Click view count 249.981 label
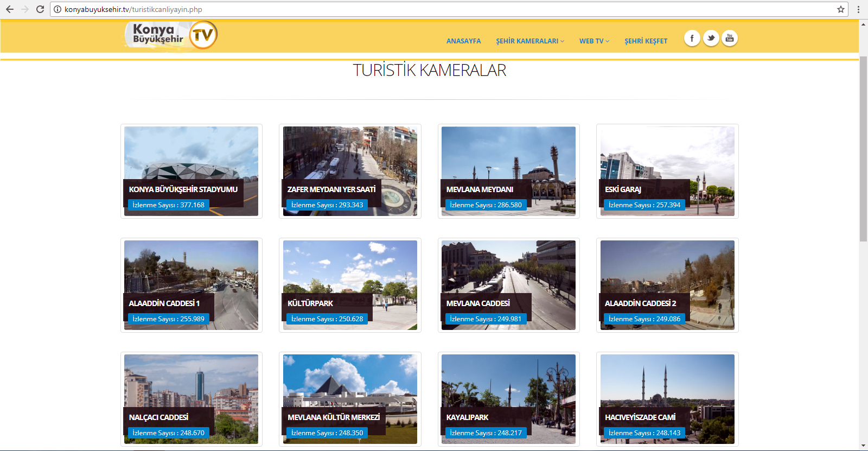Screen dimensions: 868x451 (486, 319)
